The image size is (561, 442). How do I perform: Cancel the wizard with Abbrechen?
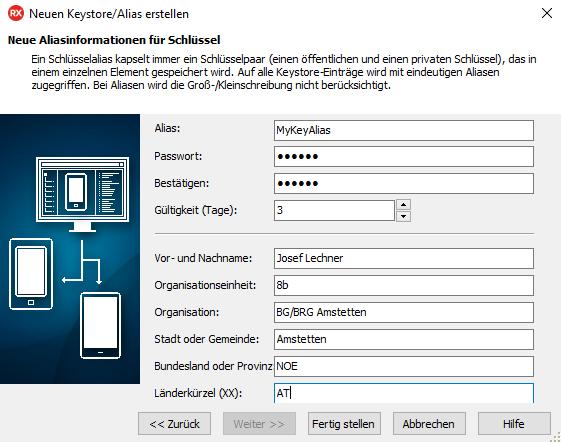429,424
